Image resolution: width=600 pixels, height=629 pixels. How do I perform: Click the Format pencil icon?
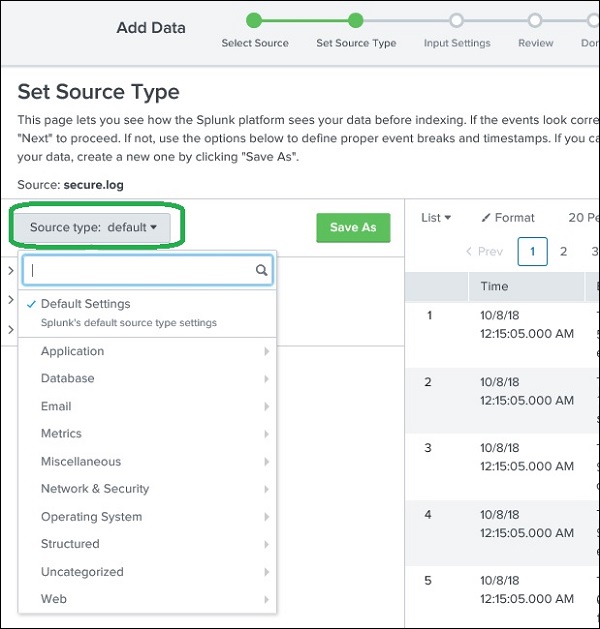click(486, 218)
